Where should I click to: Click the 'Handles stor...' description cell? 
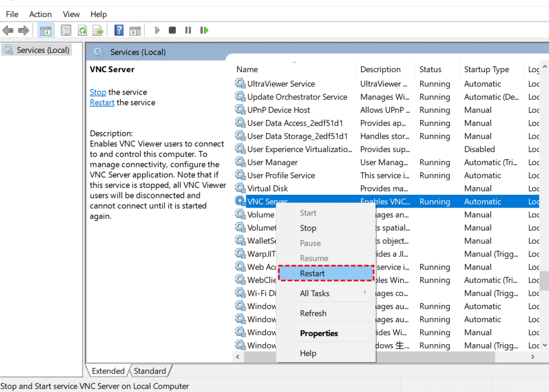point(384,136)
